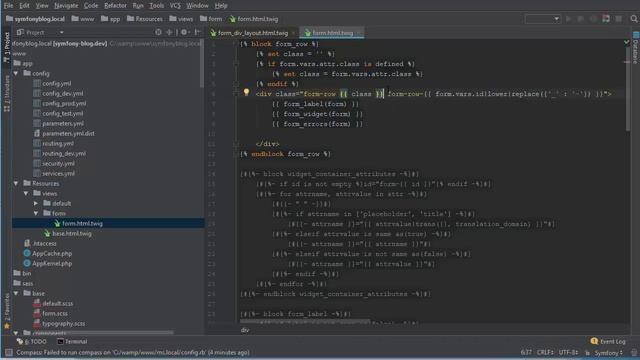Image resolution: width=640 pixels, height=360 pixels.
Task: Open the Terminal tool window
Action: [72, 342]
